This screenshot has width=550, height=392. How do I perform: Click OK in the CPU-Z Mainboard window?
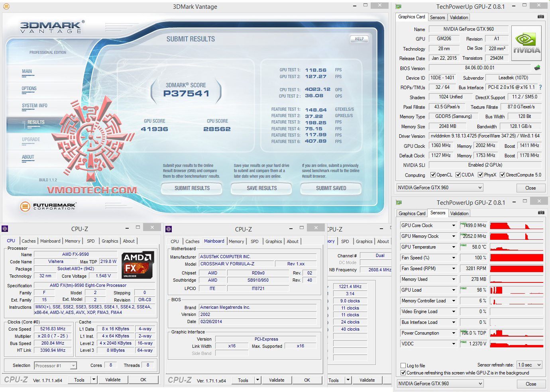click(x=307, y=380)
